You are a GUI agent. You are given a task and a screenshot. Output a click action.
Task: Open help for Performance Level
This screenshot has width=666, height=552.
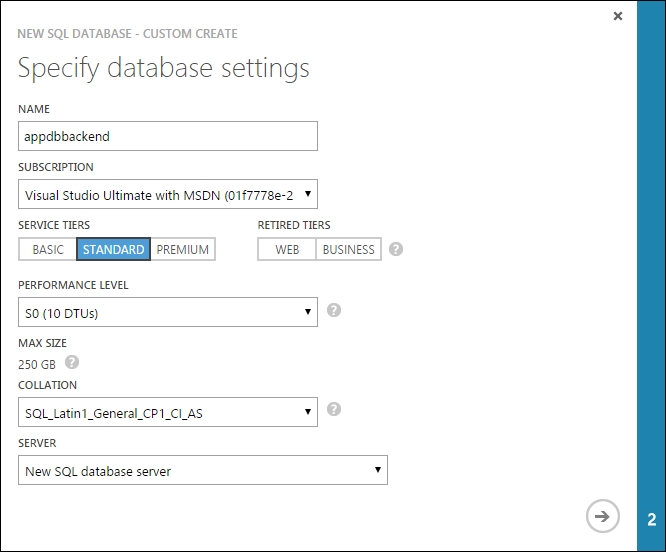334,310
